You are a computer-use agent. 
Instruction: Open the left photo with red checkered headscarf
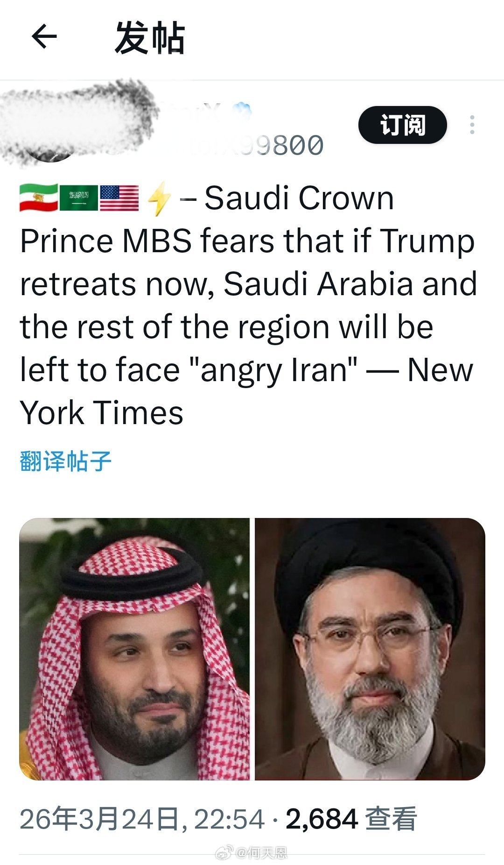pyautogui.click(x=134, y=649)
